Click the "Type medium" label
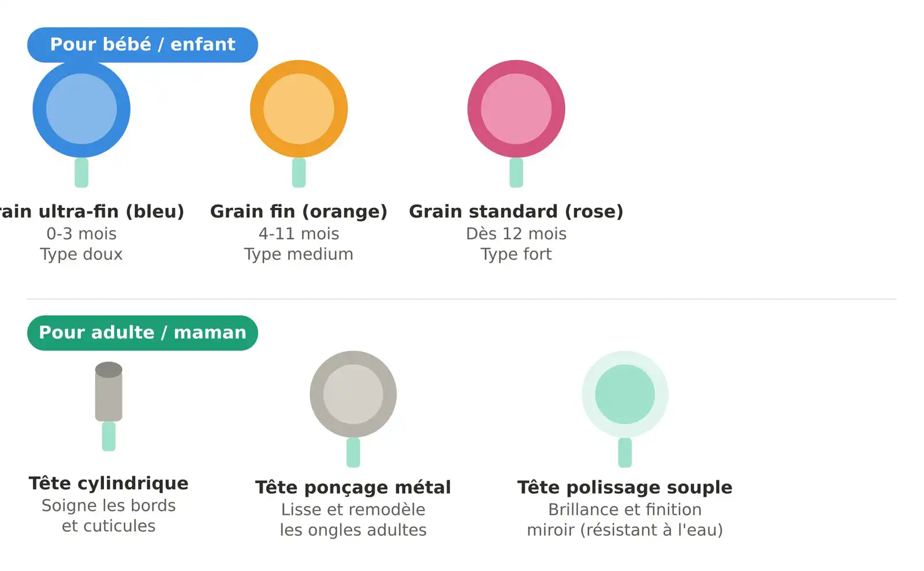Viewport: 924px width, 571px height. pos(299,255)
